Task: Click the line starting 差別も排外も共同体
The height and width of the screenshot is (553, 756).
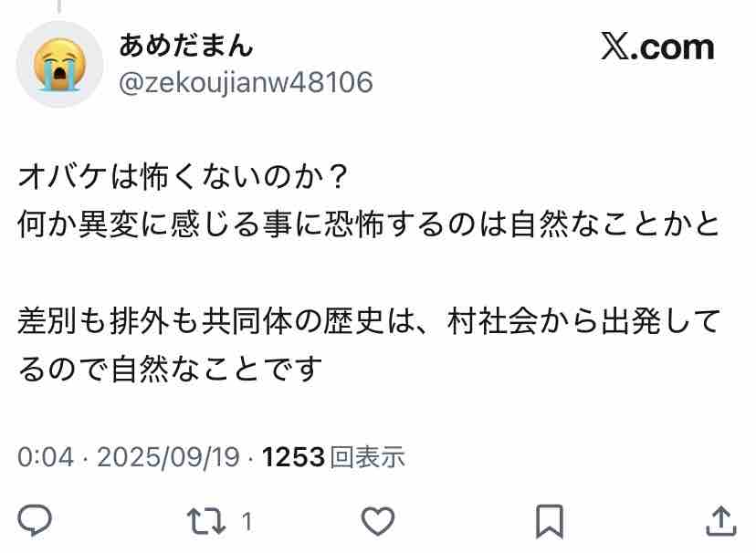Action: 369,321
